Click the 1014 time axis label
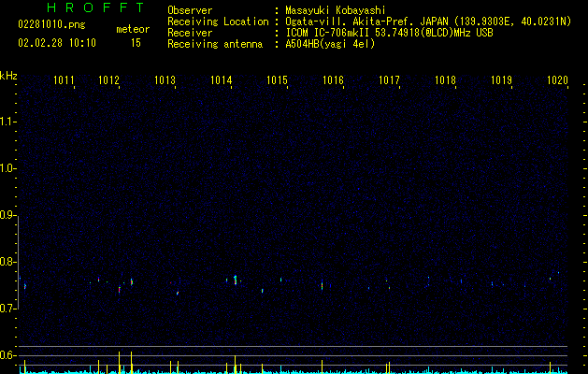The width and height of the screenshot is (588, 374). tap(222, 80)
